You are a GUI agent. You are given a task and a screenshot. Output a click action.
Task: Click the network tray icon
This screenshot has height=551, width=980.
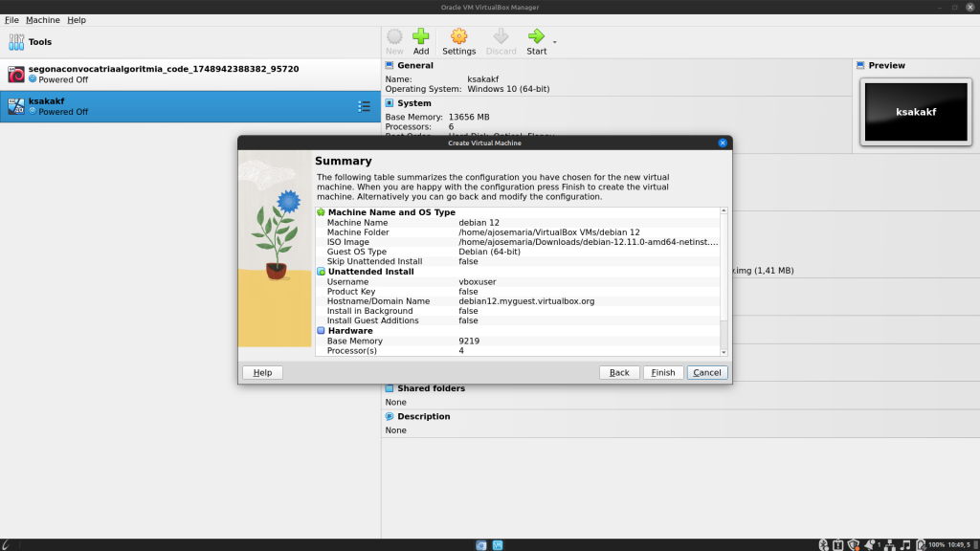(x=889, y=544)
